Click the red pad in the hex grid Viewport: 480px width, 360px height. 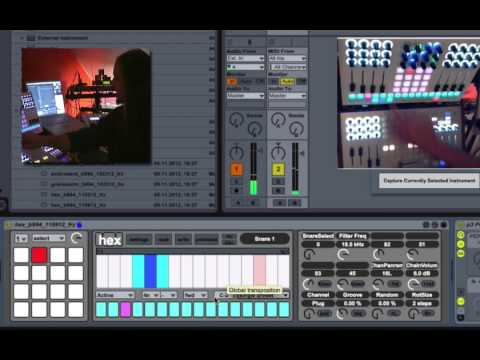[39, 255]
